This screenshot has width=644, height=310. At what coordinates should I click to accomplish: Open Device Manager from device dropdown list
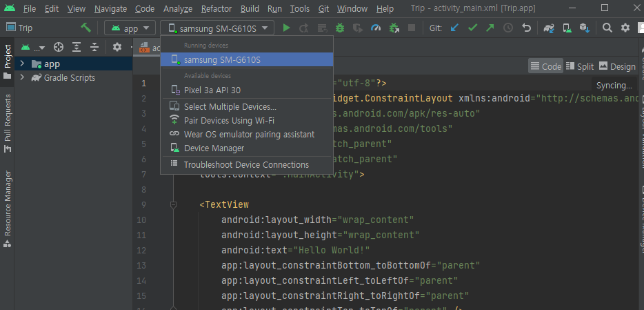247,148
